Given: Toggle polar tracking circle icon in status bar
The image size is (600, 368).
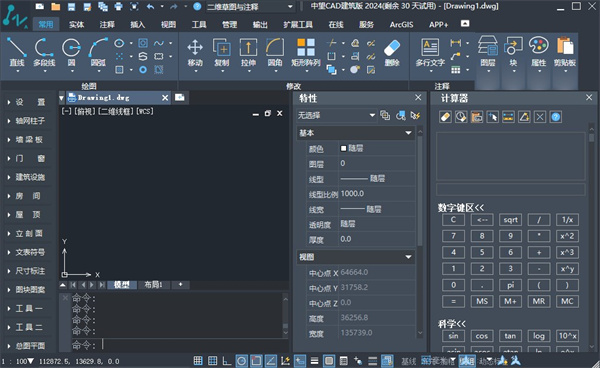Looking at the screenshot, I should coord(241,360).
